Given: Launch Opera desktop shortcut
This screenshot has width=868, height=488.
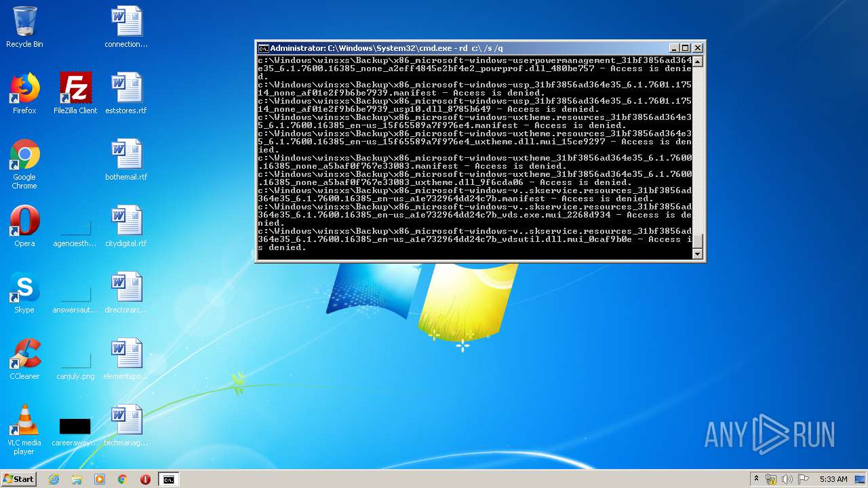Looking at the screenshot, I should pyautogui.click(x=24, y=226).
